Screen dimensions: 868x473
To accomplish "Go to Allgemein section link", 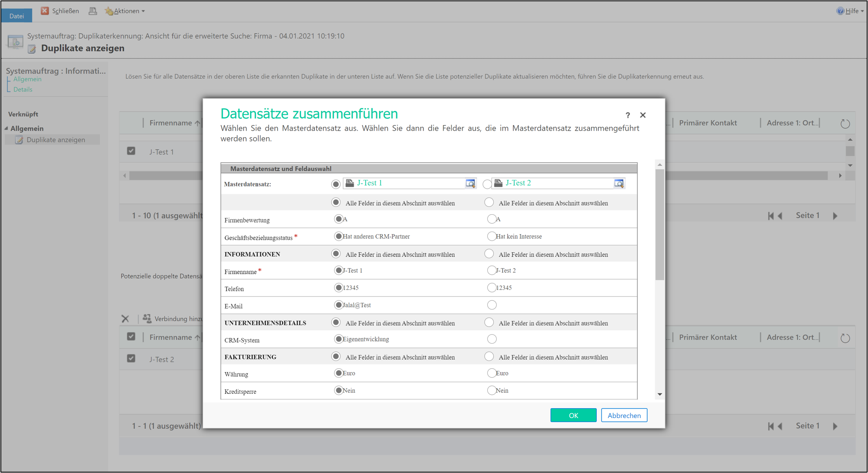I will pos(27,79).
